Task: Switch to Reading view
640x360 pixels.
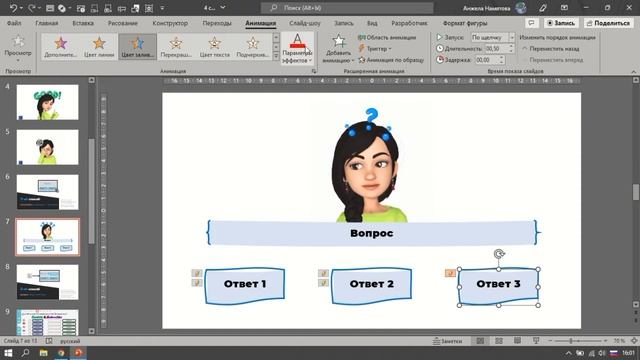Action: tap(517, 341)
